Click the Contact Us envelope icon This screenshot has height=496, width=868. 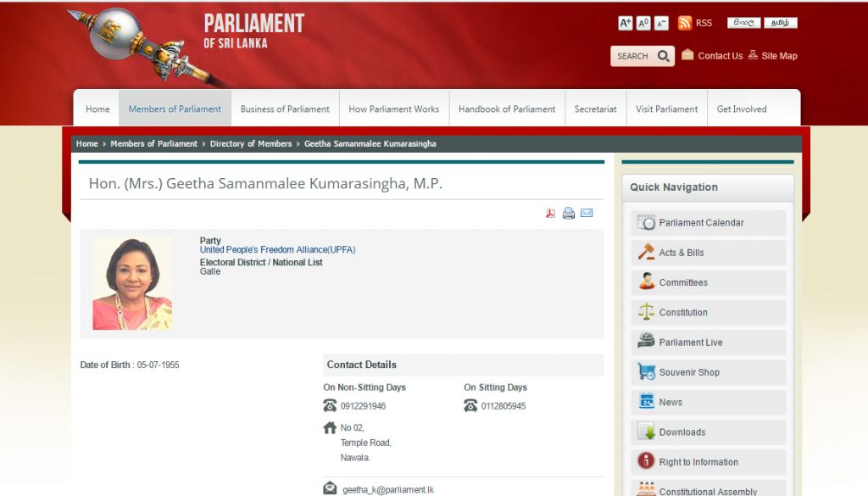687,54
